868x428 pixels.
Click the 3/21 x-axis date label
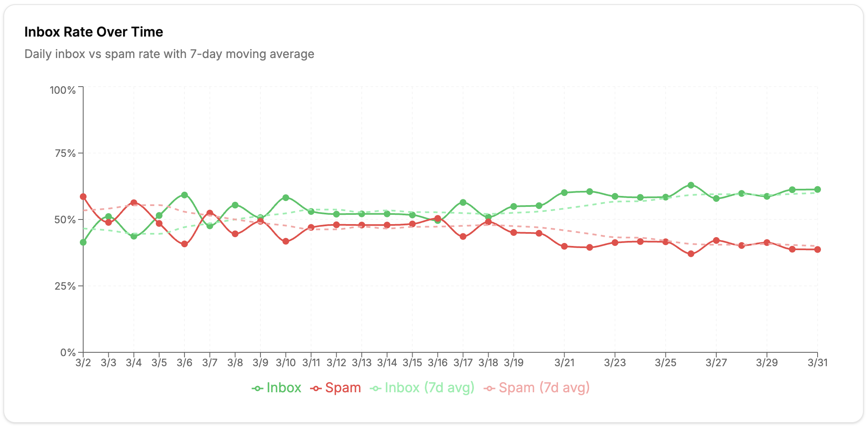tap(564, 363)
